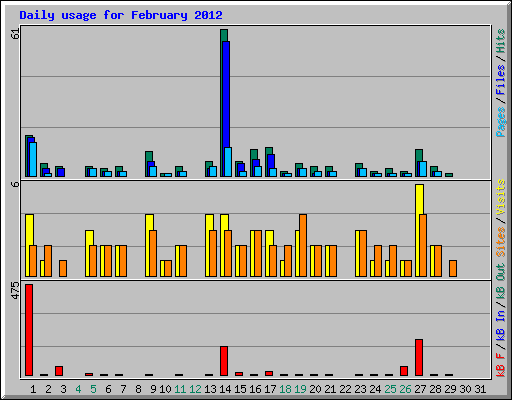The height and width of the screenshot is (400, 512).
Task: Click green weekend day label "11"
Action: 180,389
